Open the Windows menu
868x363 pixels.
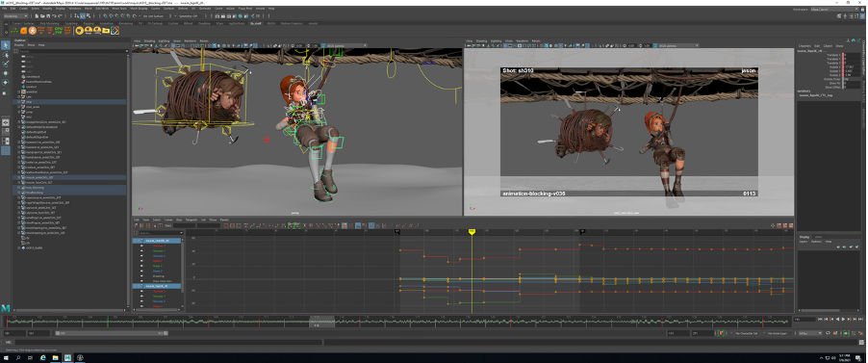(75, 9)
